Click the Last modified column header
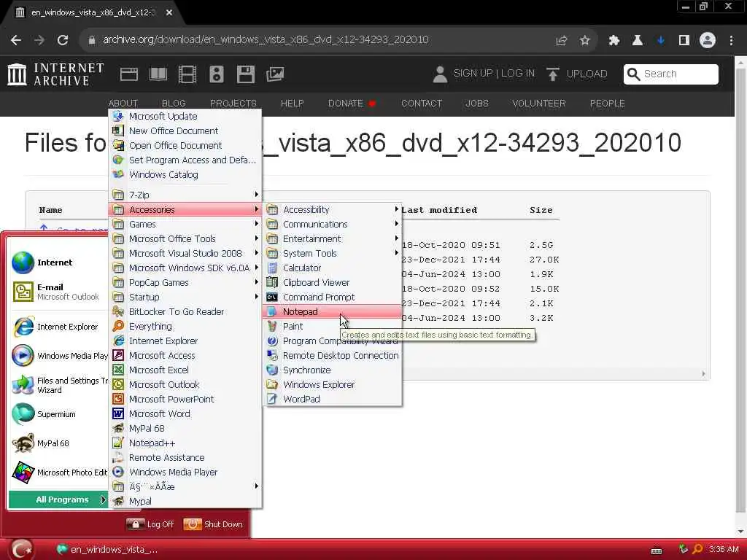 [x=438, y=210]
